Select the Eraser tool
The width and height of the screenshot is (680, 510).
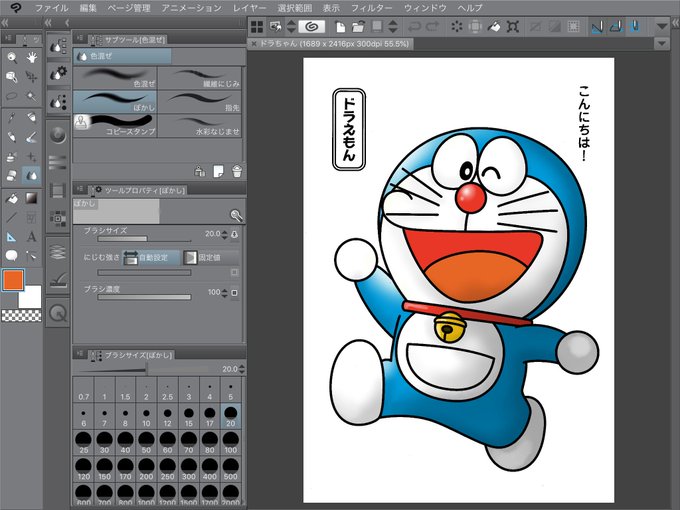coord(12,176)
